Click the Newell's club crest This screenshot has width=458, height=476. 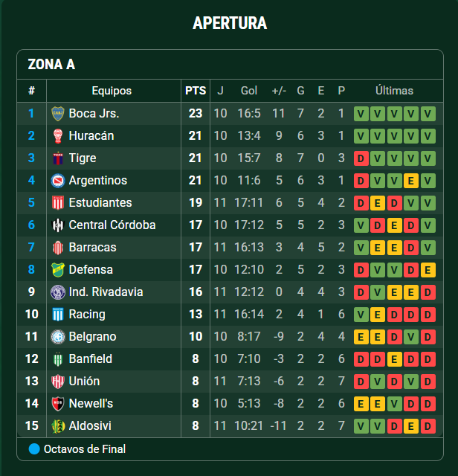[57, 404]
